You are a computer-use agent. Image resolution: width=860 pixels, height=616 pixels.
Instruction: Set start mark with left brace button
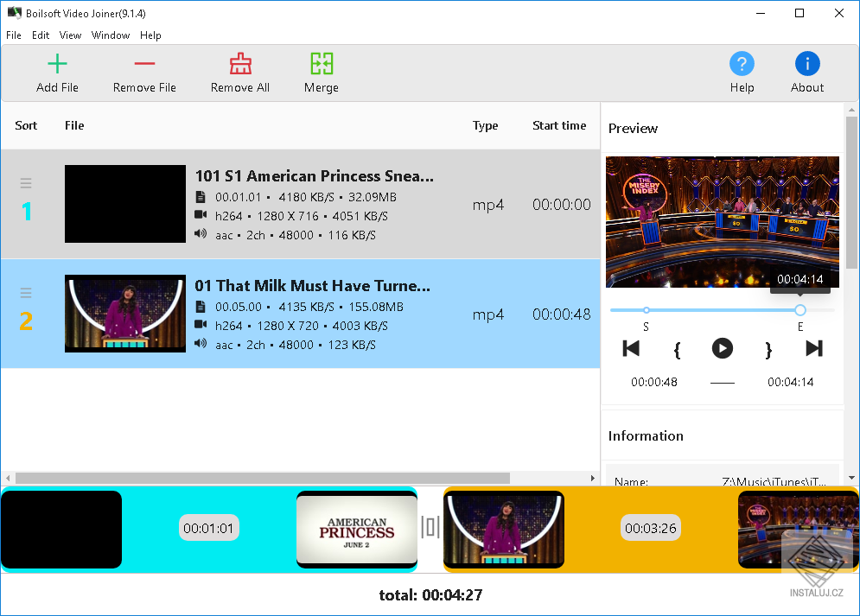click(677, 350)
